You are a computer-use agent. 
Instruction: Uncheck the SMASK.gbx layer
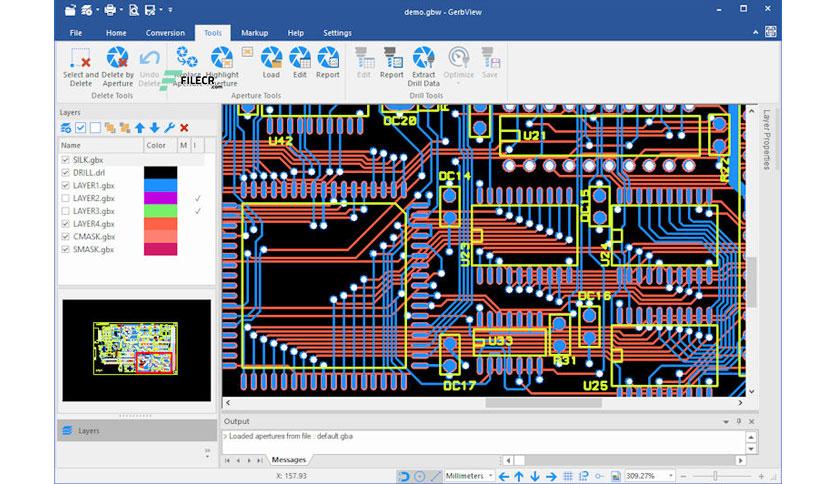[66, 249]
